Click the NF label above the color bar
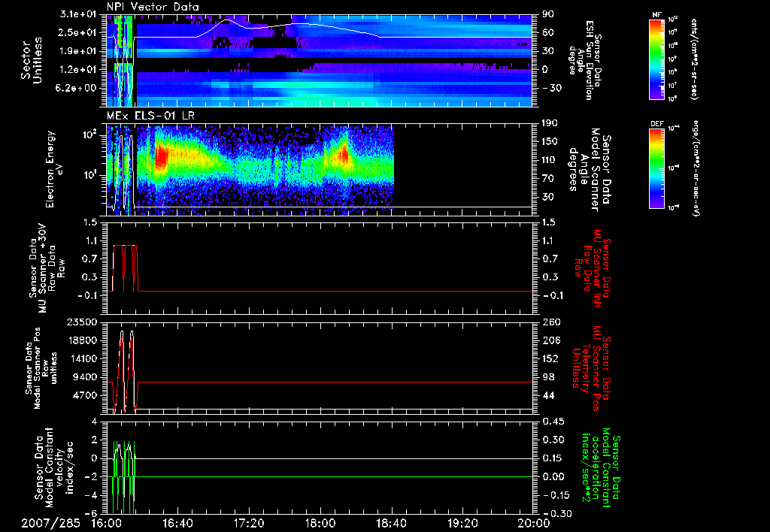770x532 pixels. pos(657,15)
